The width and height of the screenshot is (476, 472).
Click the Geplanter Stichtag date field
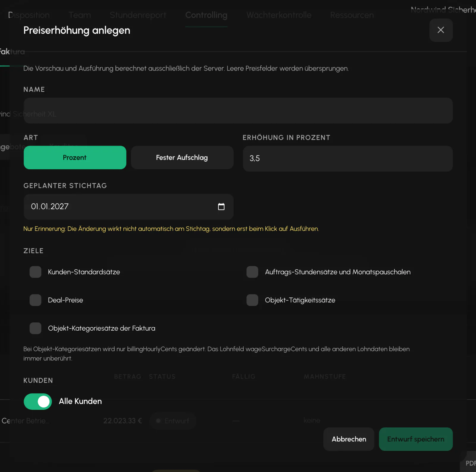click(129, 207)
